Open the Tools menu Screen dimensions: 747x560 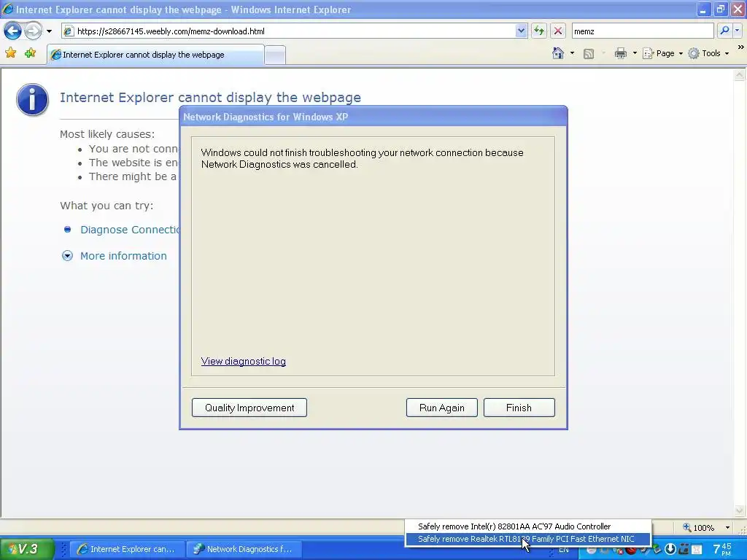(708, 53)
